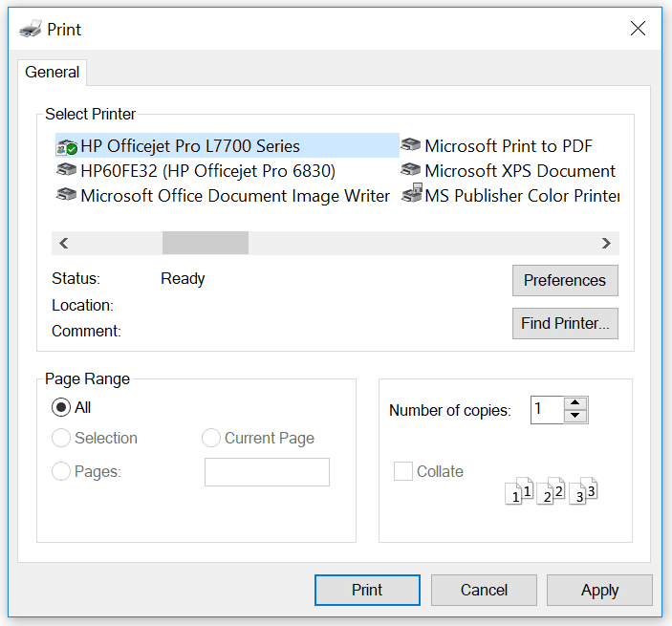This screenshot has width=672, height=626.
Task: Choose Microsoft Office Document Image Writer label
Action: (x=235, y=196)
